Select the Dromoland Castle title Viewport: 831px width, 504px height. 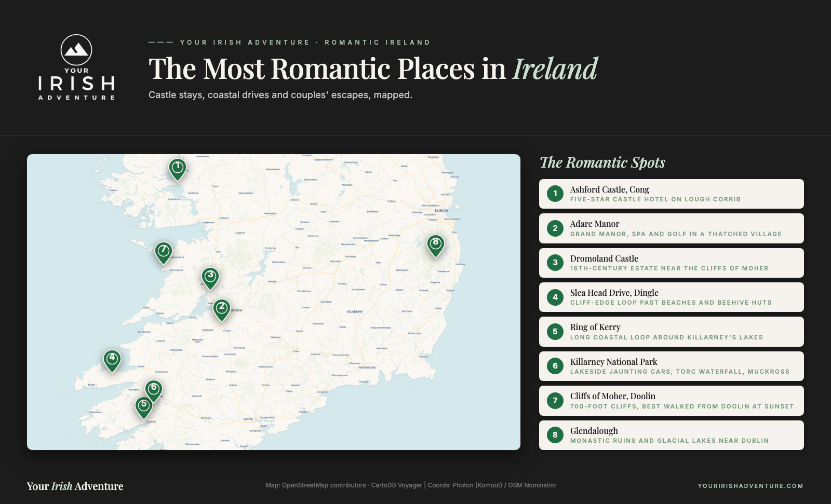pyautogui.click(x=604, y=258)
